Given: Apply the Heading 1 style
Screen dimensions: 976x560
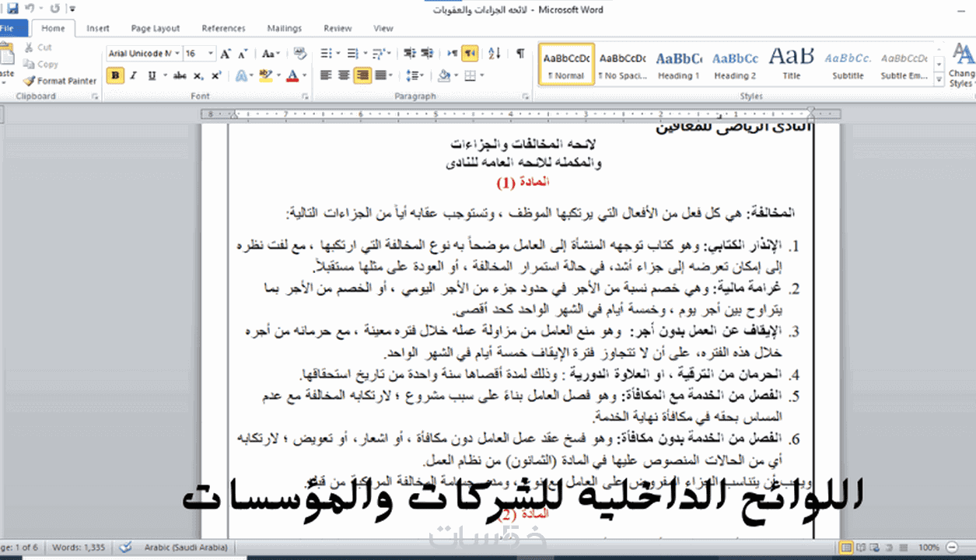Looking at the screenshot, I should [679, 64].
